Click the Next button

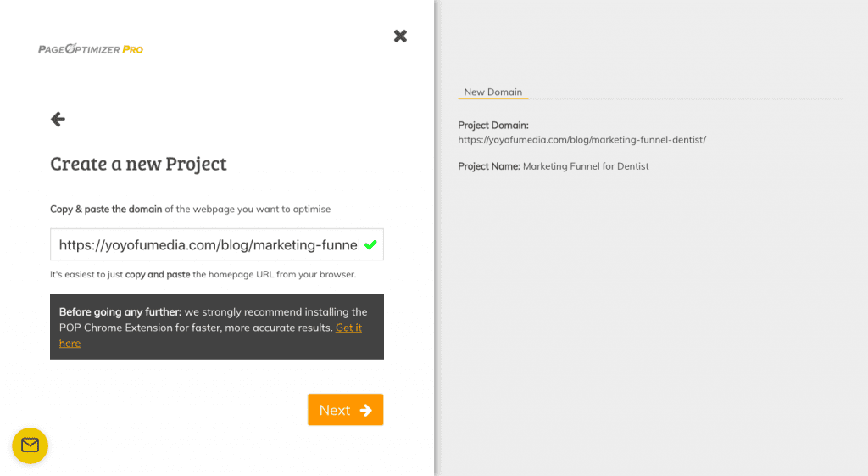click(x=346, y=410)
